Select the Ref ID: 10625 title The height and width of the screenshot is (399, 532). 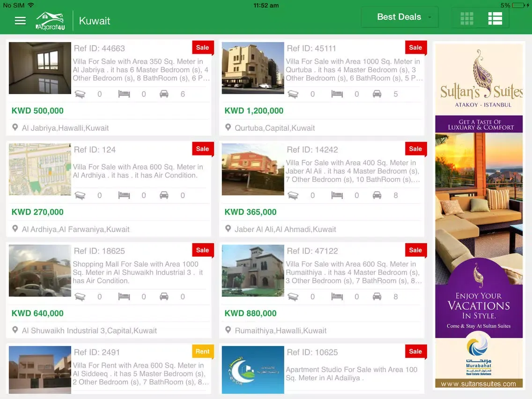pos(312,353)
